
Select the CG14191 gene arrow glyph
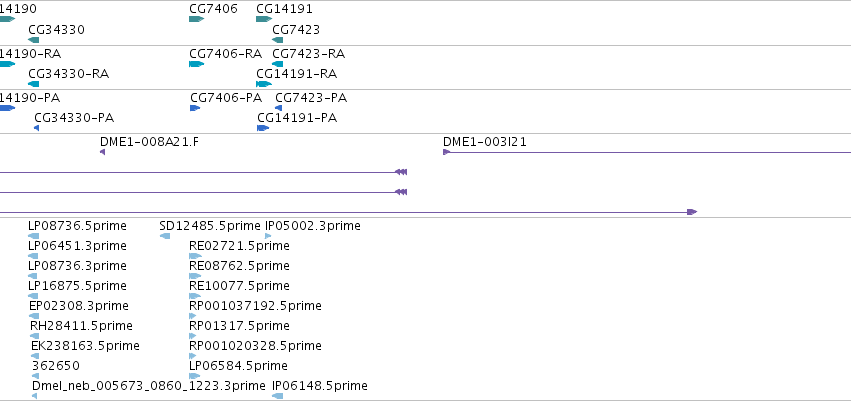click(264, 20)
